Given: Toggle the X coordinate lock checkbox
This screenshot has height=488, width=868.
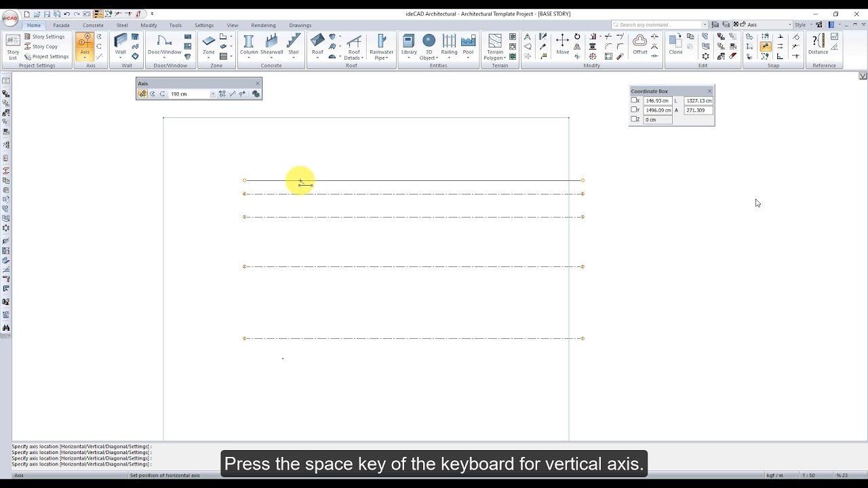Looking at the screenshot, I should click(x=634, y=100).
